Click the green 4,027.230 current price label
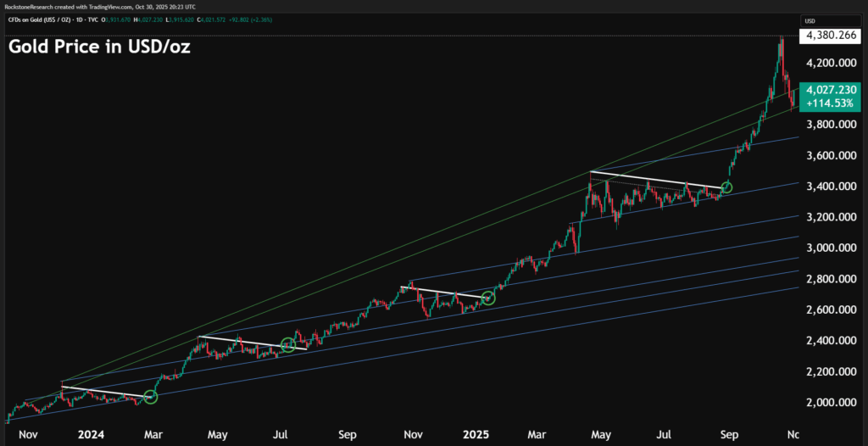 pos(831,87)
